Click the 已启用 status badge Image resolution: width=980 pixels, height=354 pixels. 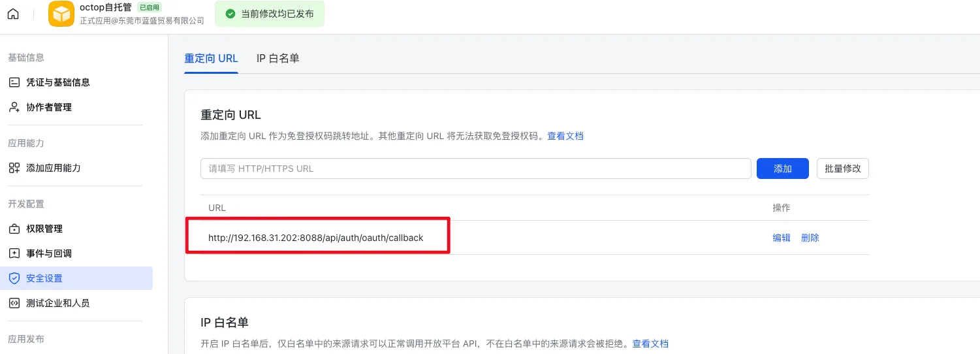coord(150,7)
